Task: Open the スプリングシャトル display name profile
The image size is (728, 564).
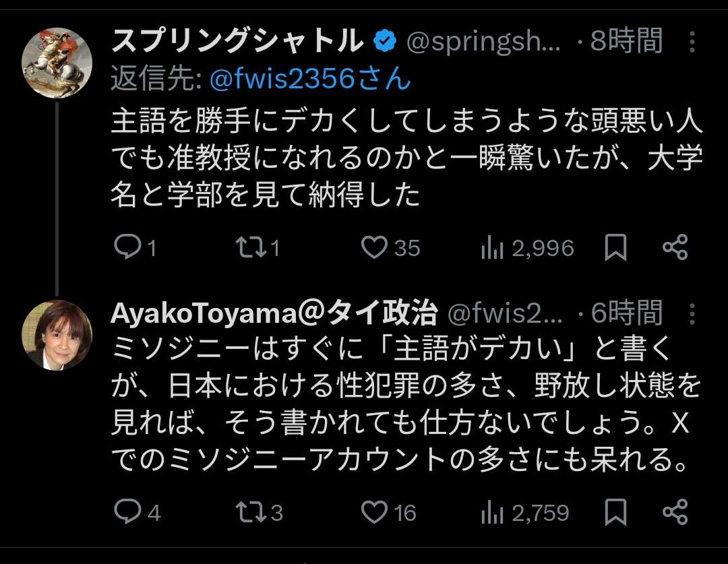Action: point(236,42)
